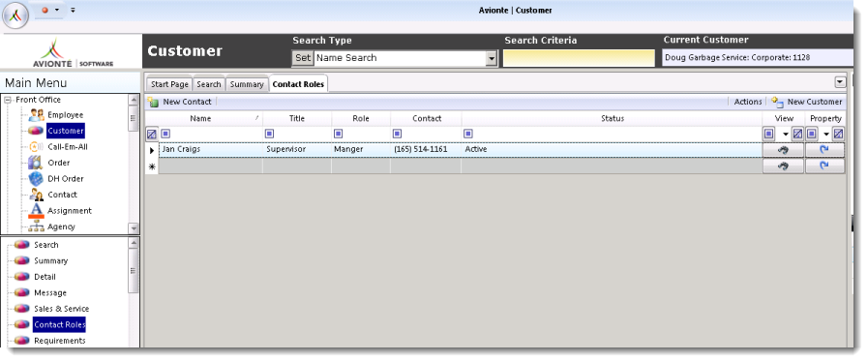Switch to the Search tab
Screen dimensions: 868x362
[209, 84]
